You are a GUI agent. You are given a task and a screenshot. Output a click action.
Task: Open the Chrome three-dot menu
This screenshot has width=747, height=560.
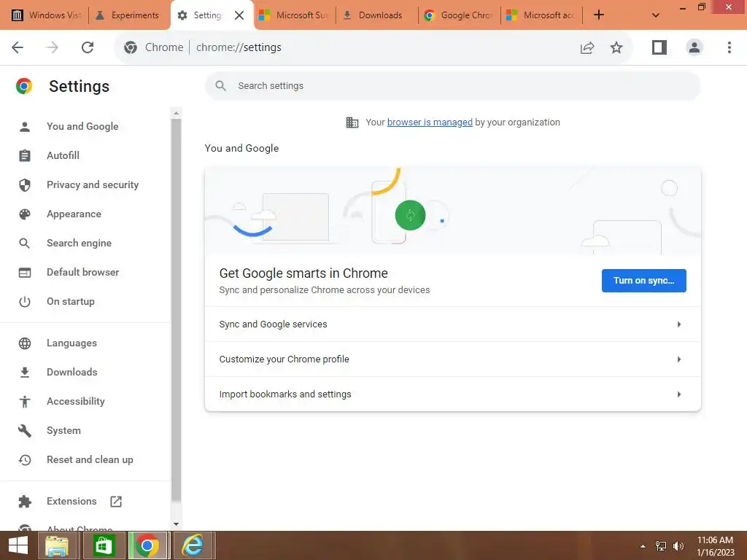[729, 47]
